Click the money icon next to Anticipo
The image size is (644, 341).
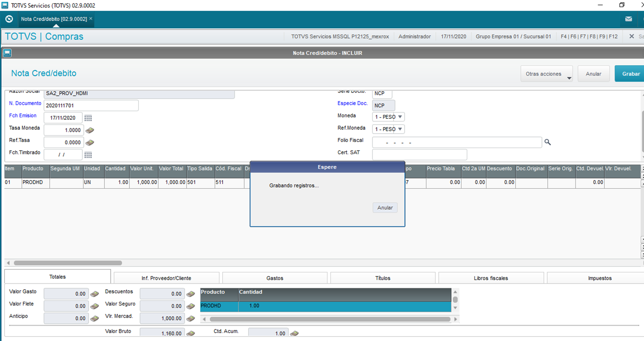tap(95, 318)
